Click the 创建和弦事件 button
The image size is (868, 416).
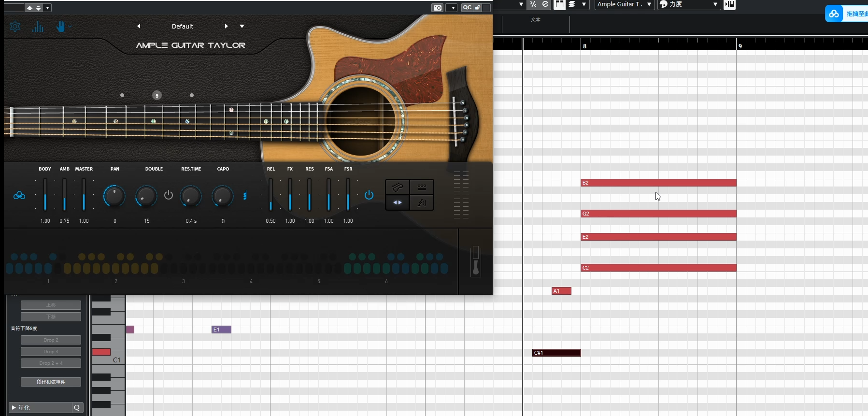tap(51, 382)
